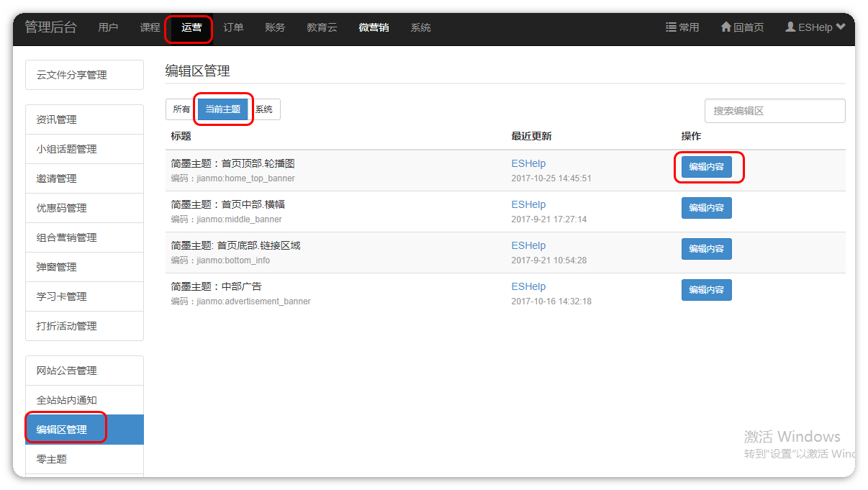Click the 搜索编辑区 search field
This screenshot has width=868, height=490.
tap(774, 111)
